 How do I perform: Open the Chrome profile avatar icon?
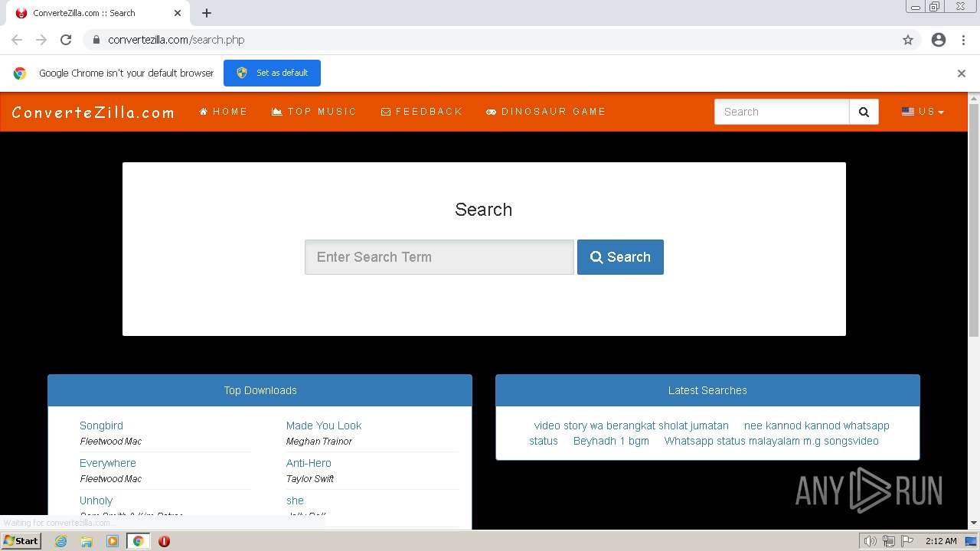pyautogui.click(x=939, y=40)
